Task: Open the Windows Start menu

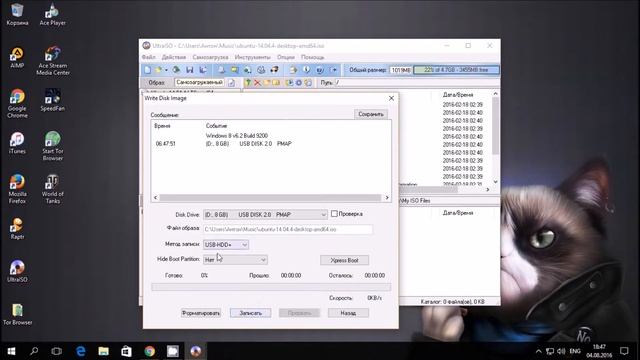Action: tap(11, 351)
